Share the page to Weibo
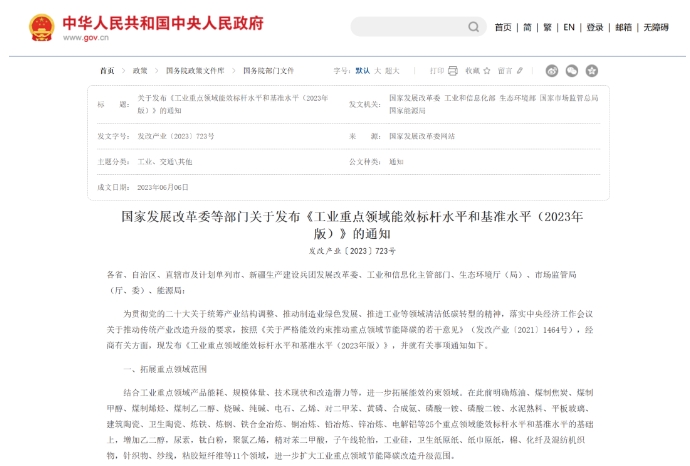This screenshot has width=690, height=466. [x=552, y=71]
